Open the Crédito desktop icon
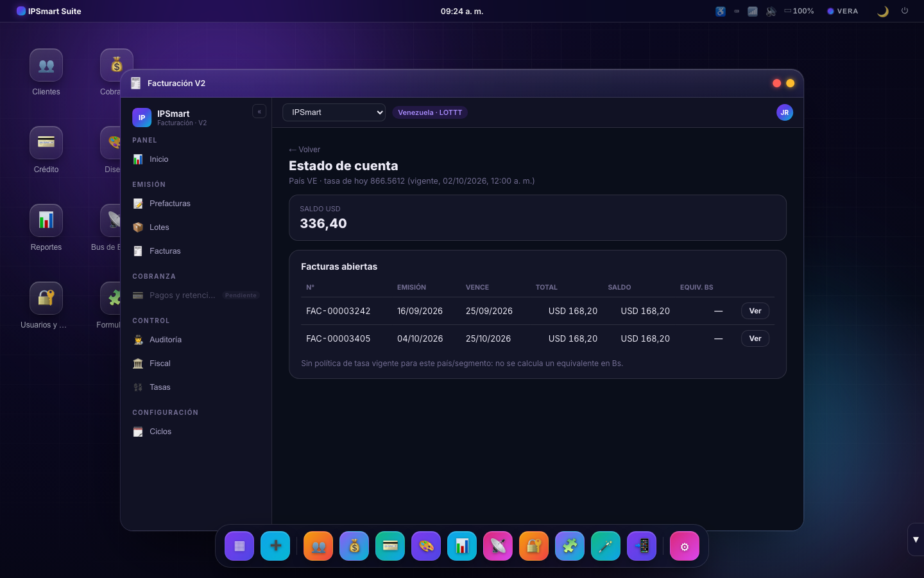This screenshot has width=924, height=578. click(x=46, y=150)
